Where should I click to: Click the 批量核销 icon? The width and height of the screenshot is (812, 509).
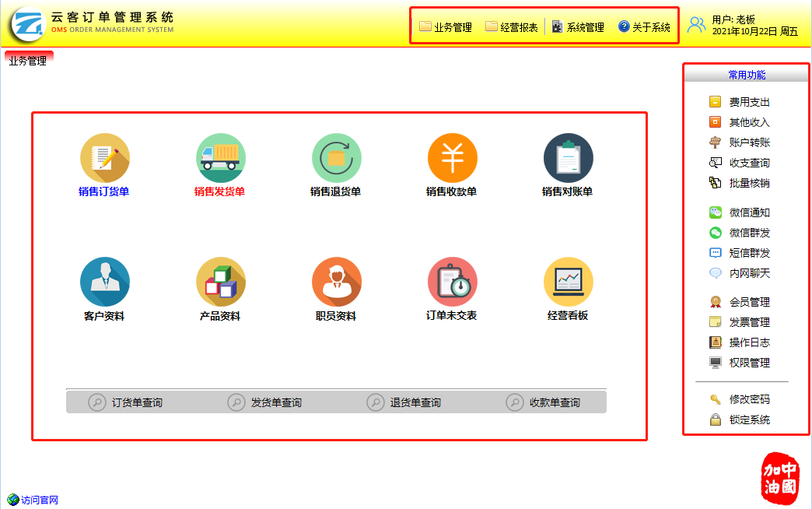(715, 182)
